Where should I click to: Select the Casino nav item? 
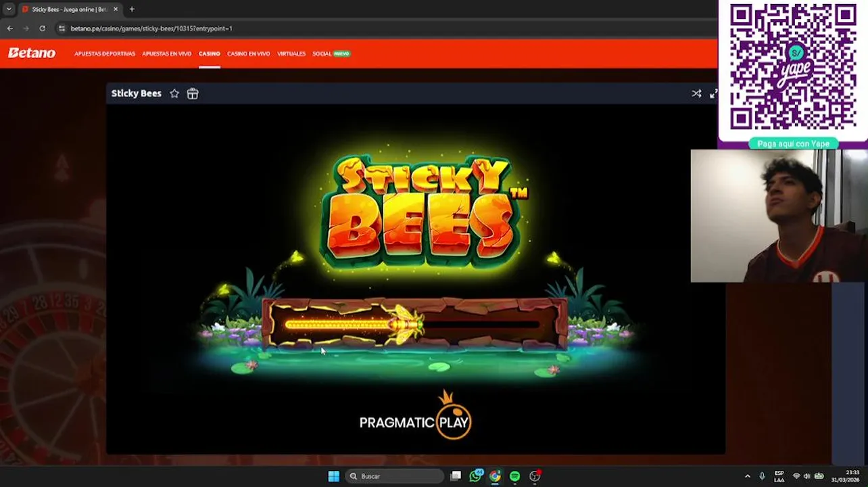(x=209, y=53)
